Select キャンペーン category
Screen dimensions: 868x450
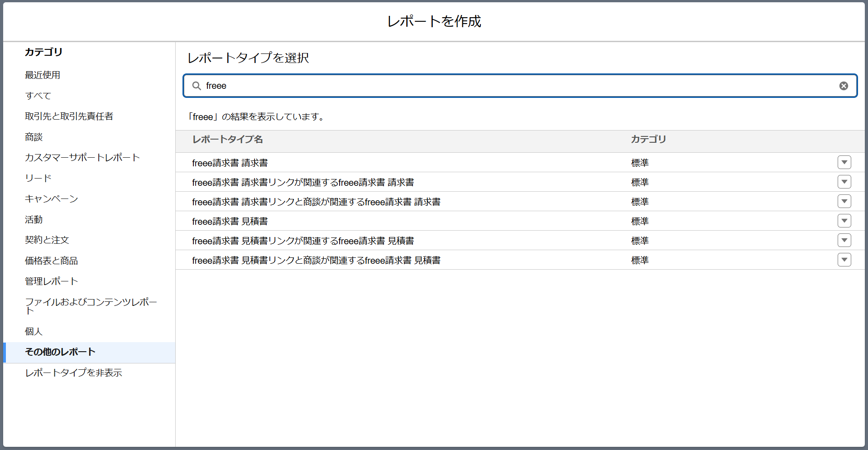click(51, 198)
